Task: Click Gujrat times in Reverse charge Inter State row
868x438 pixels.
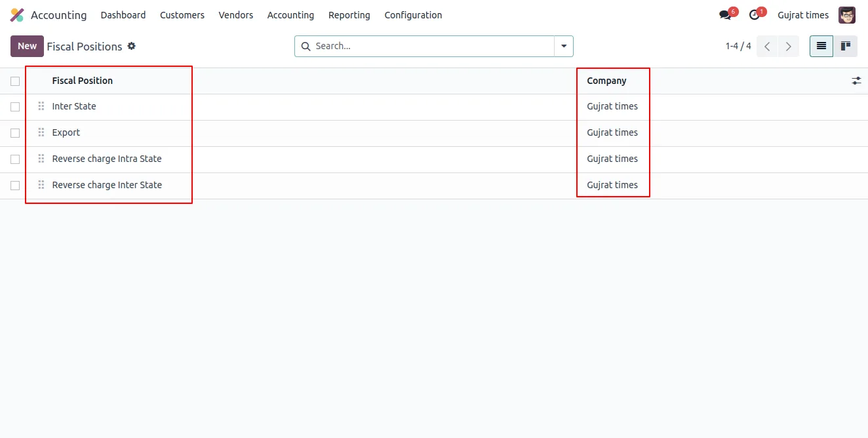Action: point(612,185)
